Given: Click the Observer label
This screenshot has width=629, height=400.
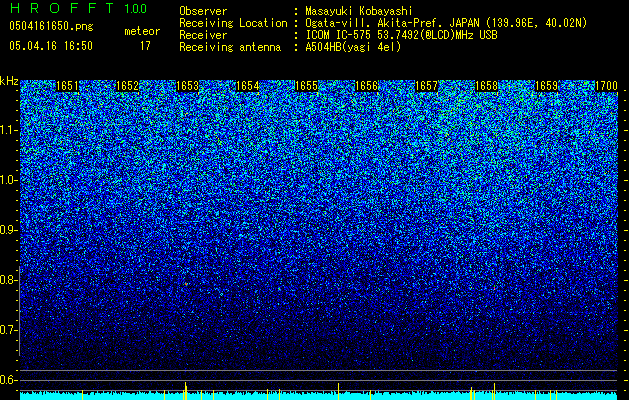Looking at the screenshot, I should (203, 11).
